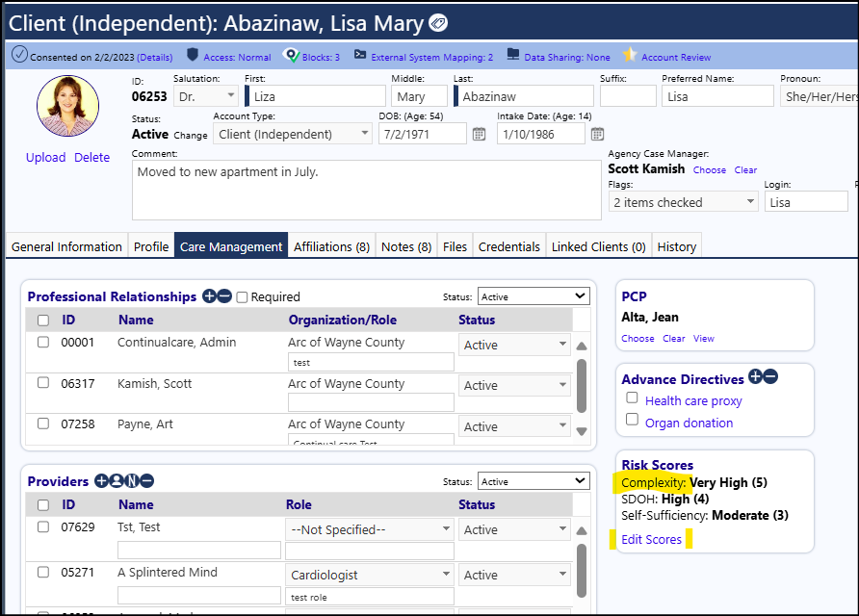Remove Professional Relationship with minus icon
The height and width of the screenshot is (616, 859).
[x=224, y=296]
